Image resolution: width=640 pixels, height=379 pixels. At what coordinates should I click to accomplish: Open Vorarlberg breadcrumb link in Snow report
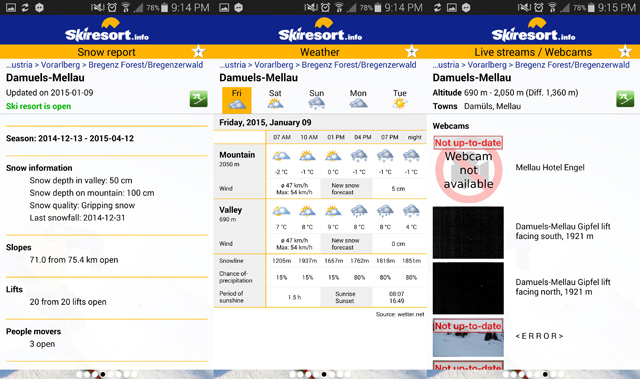tap(60, 65)
